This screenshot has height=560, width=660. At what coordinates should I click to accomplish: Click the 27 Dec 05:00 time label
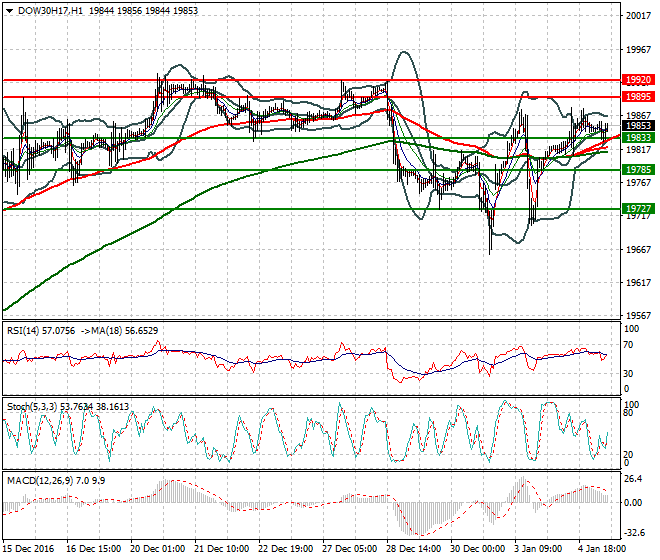coord(349,549)
